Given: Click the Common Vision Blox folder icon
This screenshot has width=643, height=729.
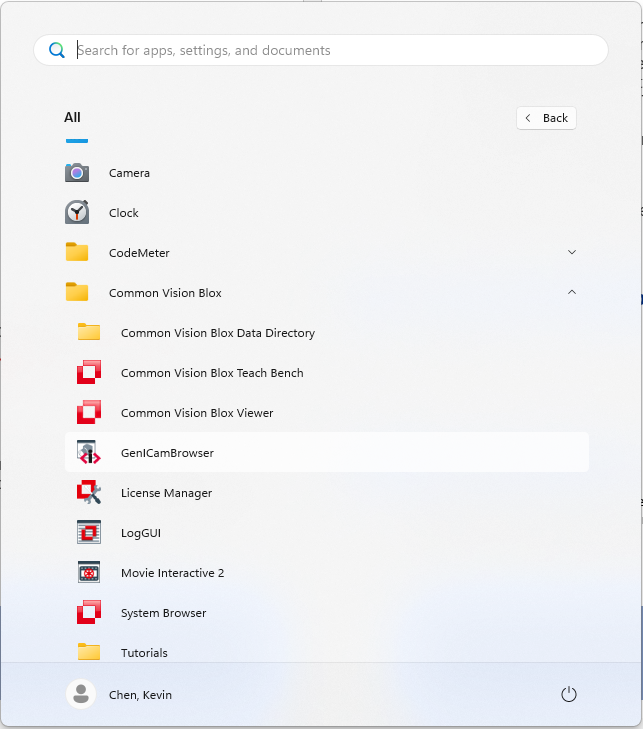Looking at the screenshot, I should pos(77,292).
